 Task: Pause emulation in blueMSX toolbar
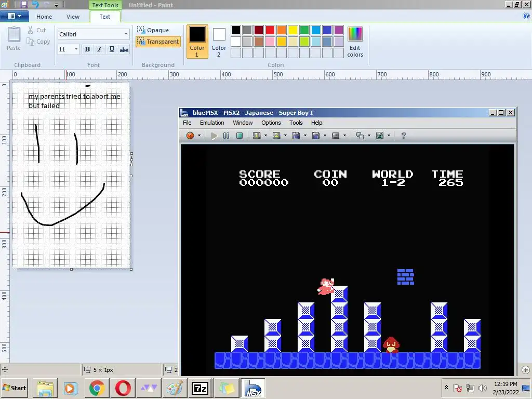click(227, 136)
